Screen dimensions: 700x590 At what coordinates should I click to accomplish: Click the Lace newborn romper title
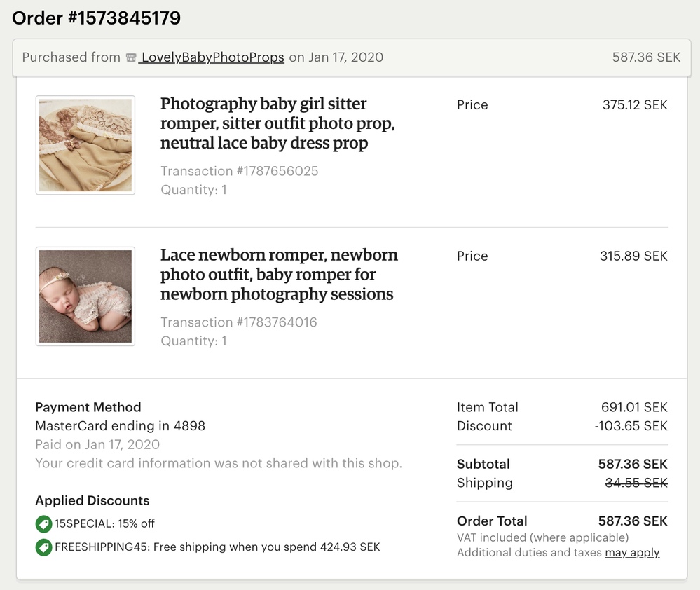coord(279,275)
